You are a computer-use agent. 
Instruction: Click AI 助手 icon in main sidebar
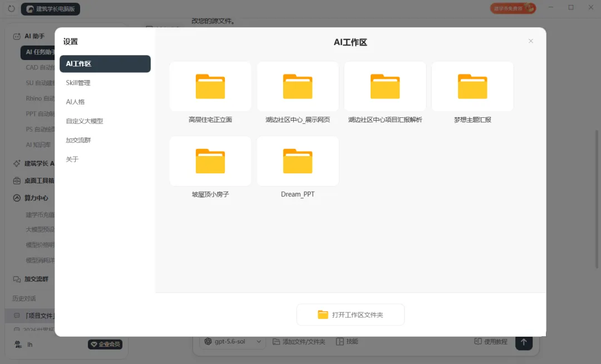(x=17, y=36)
